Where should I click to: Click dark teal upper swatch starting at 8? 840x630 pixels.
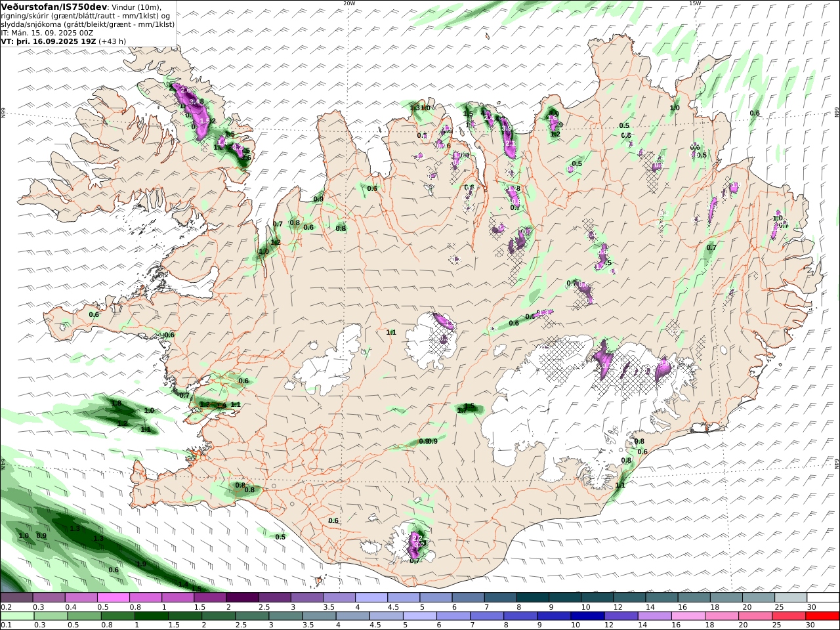(532, 597)
